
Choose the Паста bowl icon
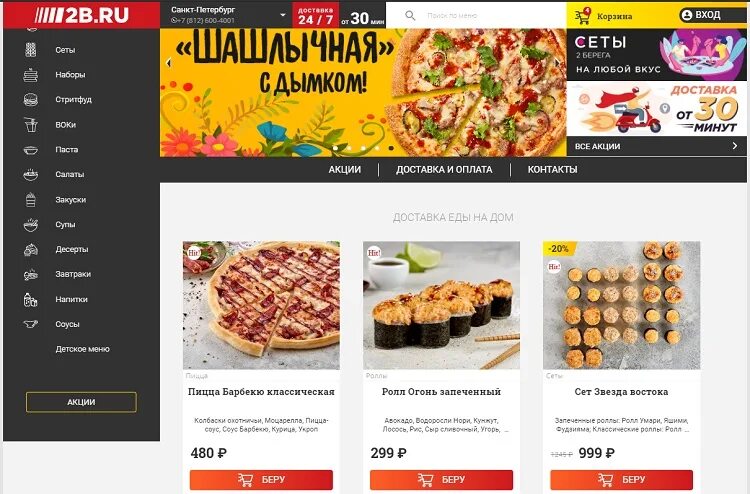coord(31,150)
